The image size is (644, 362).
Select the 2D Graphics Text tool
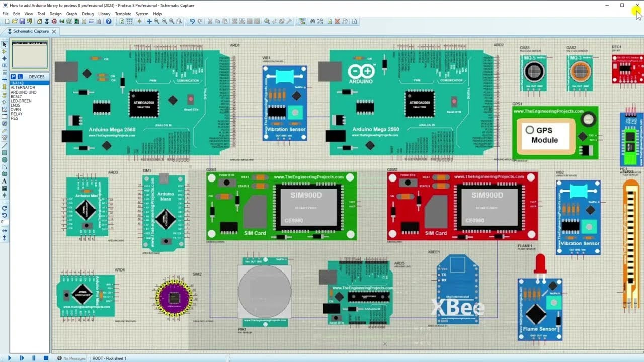click(x=4, y=180)
